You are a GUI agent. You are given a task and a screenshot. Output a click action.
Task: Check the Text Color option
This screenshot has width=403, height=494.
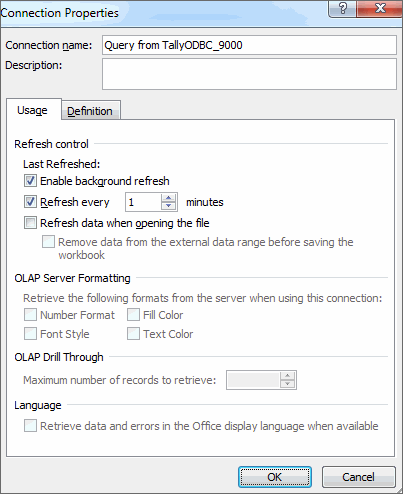coord(133,334)
